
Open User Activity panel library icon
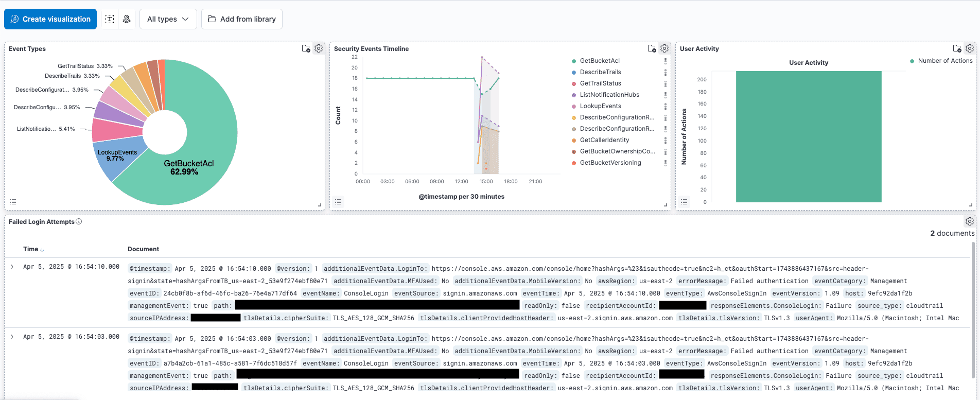click(x=957, y=48)
